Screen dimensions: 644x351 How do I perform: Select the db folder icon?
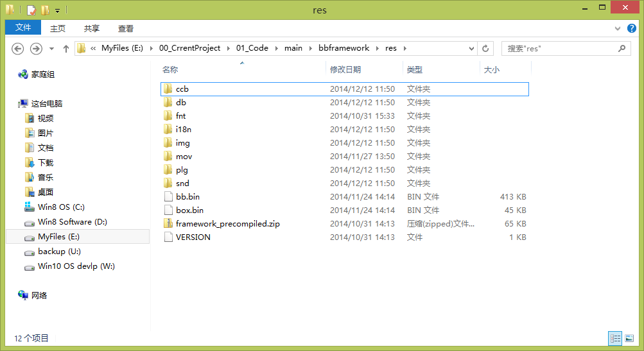(168, 102)
